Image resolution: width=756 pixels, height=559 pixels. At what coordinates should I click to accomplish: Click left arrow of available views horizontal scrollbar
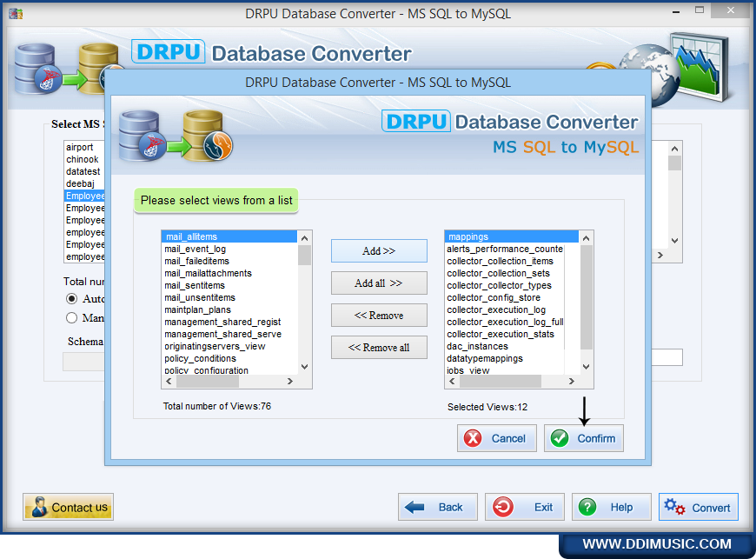point(169,381)
